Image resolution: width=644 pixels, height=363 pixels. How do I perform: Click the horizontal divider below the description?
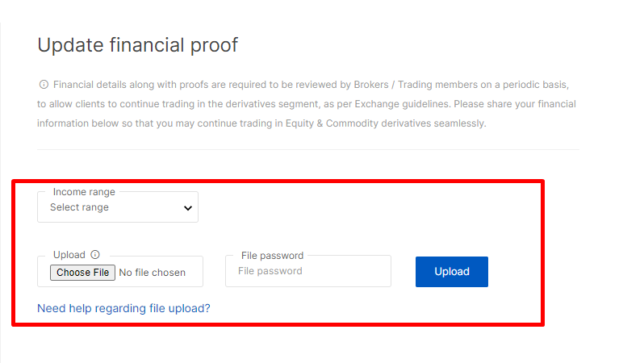307,150
